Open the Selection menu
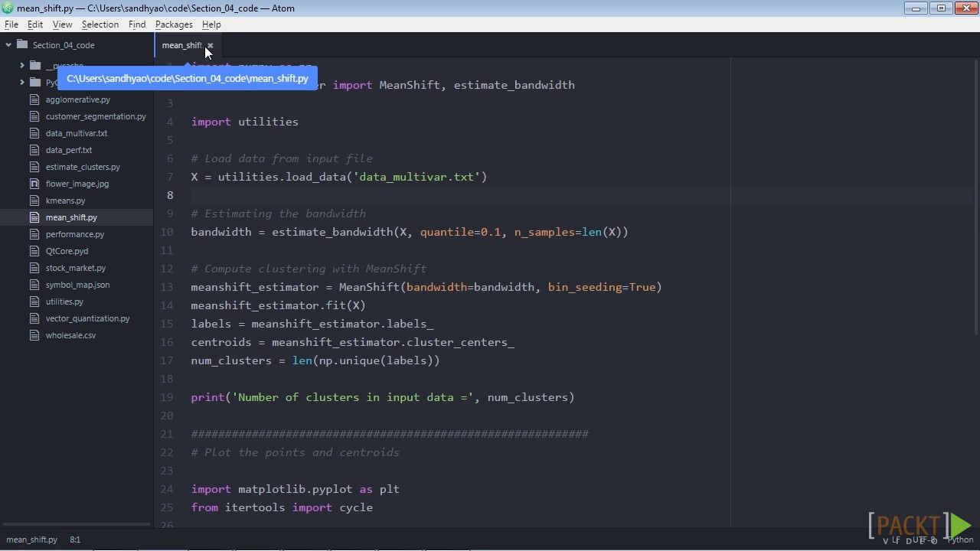The width and height of the screenshot is (980, 551). pyautogui.click(x=100, y=24)
